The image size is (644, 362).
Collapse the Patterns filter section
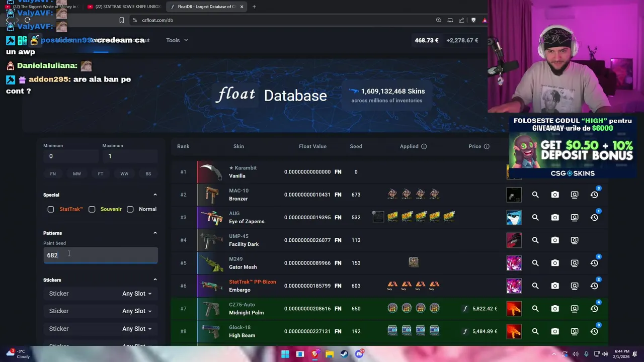tap(155, 233)
